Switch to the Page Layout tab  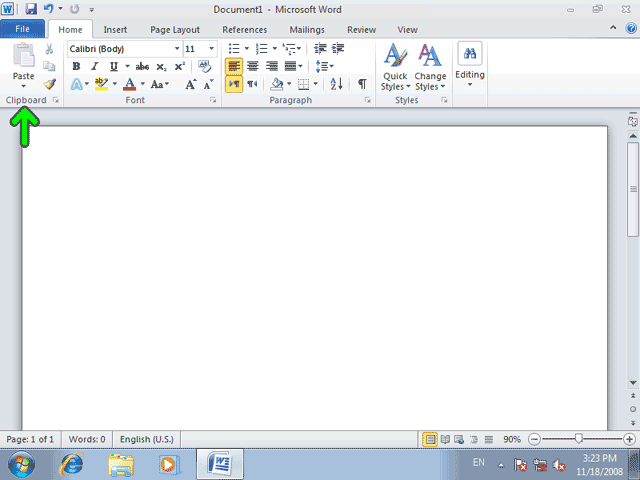175,29
